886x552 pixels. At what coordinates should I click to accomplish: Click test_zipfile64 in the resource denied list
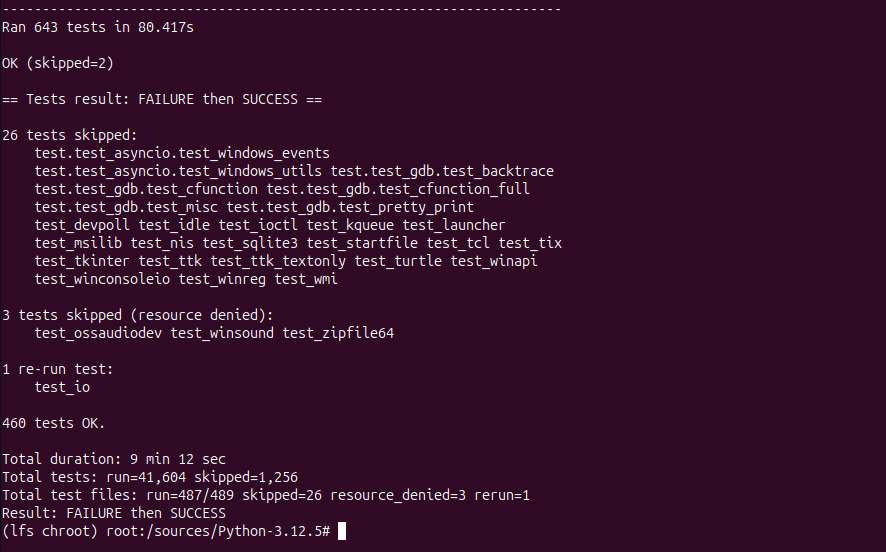click(338, 333)
